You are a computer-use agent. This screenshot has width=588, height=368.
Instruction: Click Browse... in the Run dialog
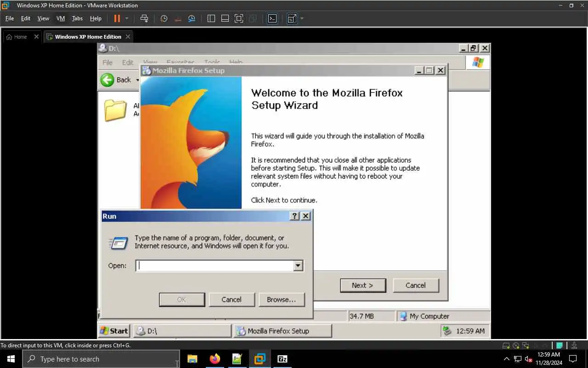pyautogui.click(x=282, y=299)
